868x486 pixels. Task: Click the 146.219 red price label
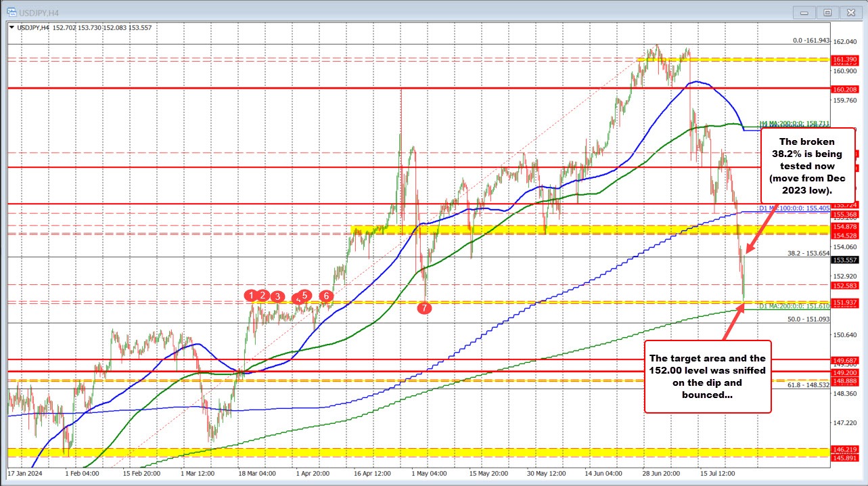coord(846,449)
